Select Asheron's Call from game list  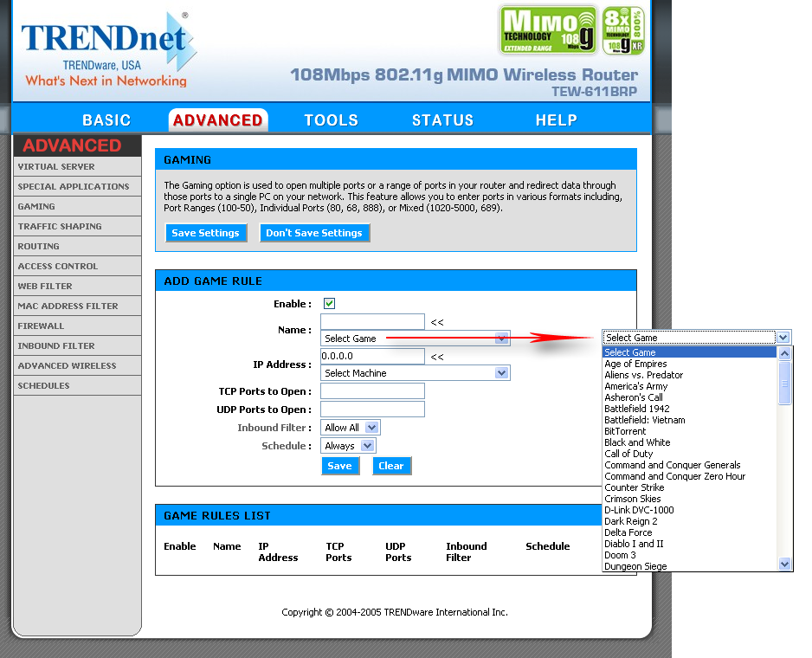pyautogui.click(x=690, y=397)
